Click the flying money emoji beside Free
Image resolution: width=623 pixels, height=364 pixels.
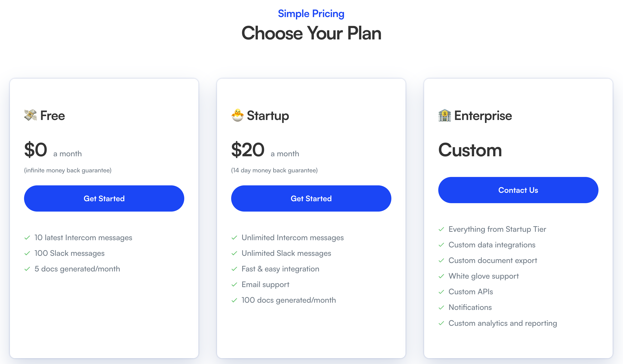30,115
